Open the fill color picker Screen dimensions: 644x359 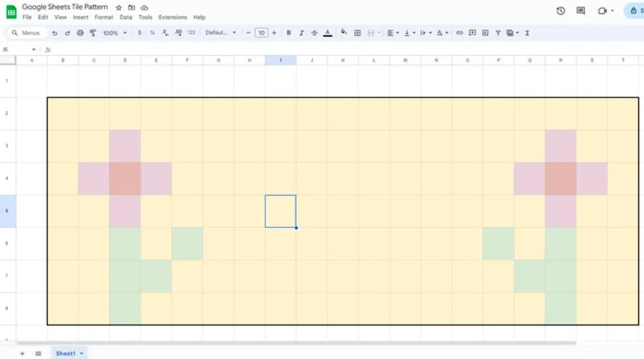click(x=344, y=32)
